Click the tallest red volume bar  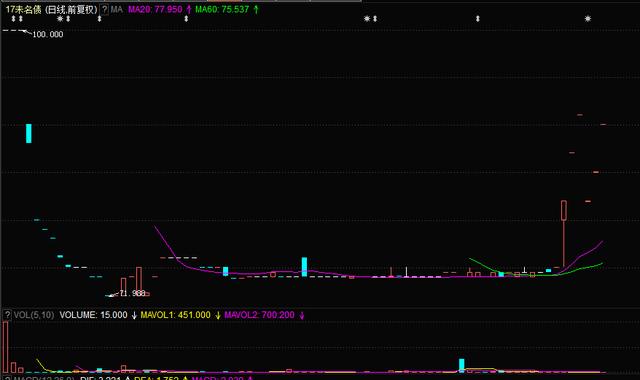click(5, 347)
